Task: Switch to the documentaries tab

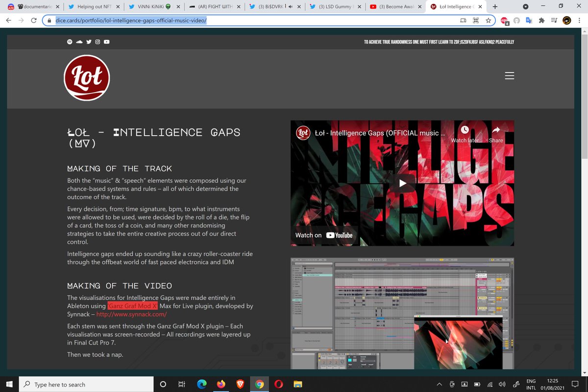Action: point(33,7)
